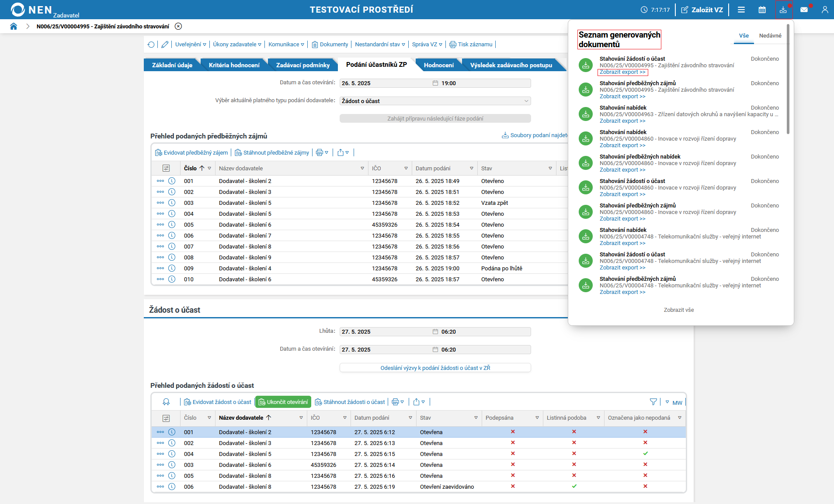The width and height of the screenshot is (834, 504).
Task: Click the pencil edit icon
Action: 165,45
